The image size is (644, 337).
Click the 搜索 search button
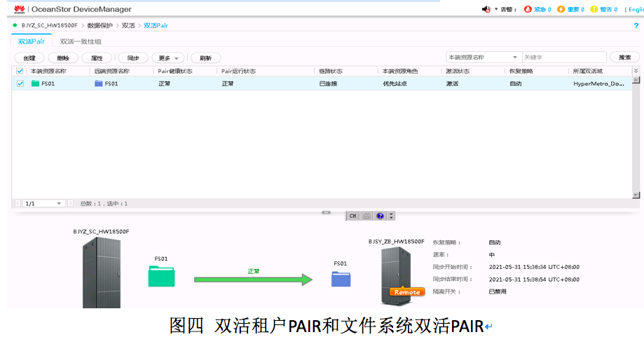624,57
